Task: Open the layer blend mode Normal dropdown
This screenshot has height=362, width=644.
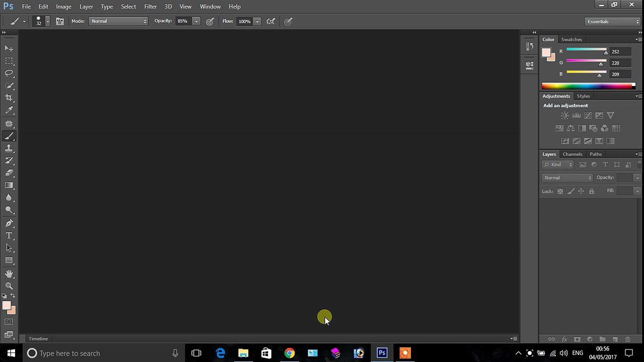Action: (x=568, y=177)
